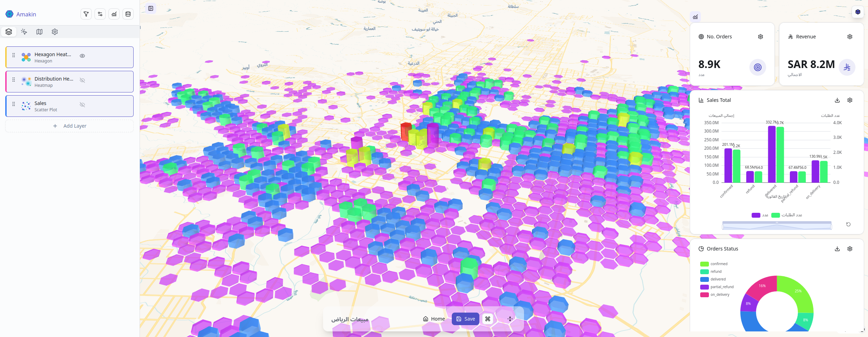
Task: Download the Orders Status chart data
Action: (837, 249)
